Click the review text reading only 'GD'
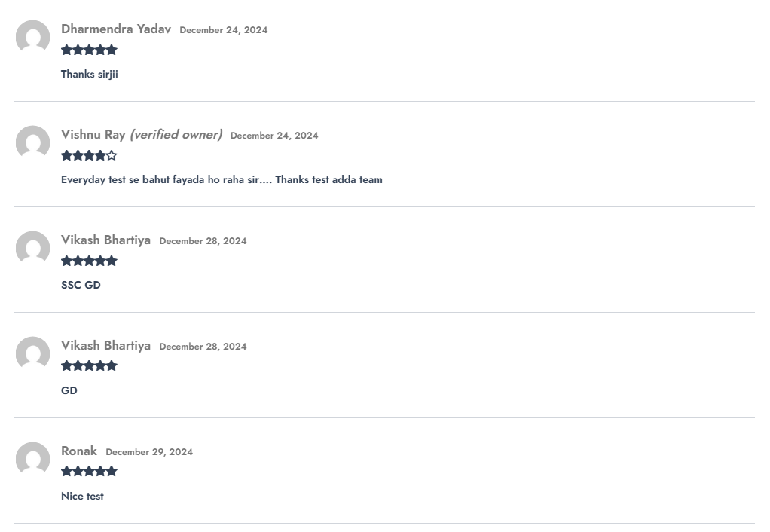 point(69,390)
